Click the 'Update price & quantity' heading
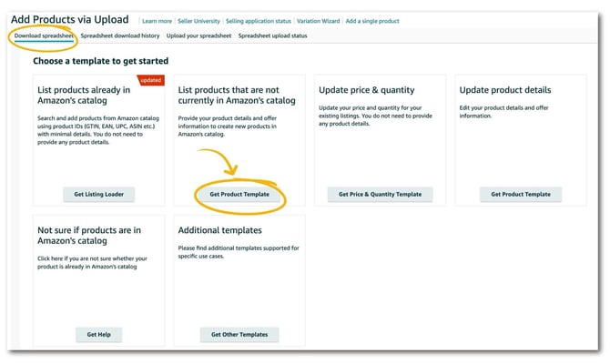The image size is (610, 364). 367,90
